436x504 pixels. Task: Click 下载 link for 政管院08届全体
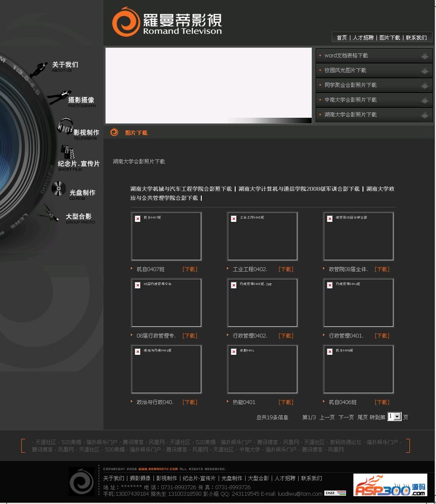[x=382, y=269]
